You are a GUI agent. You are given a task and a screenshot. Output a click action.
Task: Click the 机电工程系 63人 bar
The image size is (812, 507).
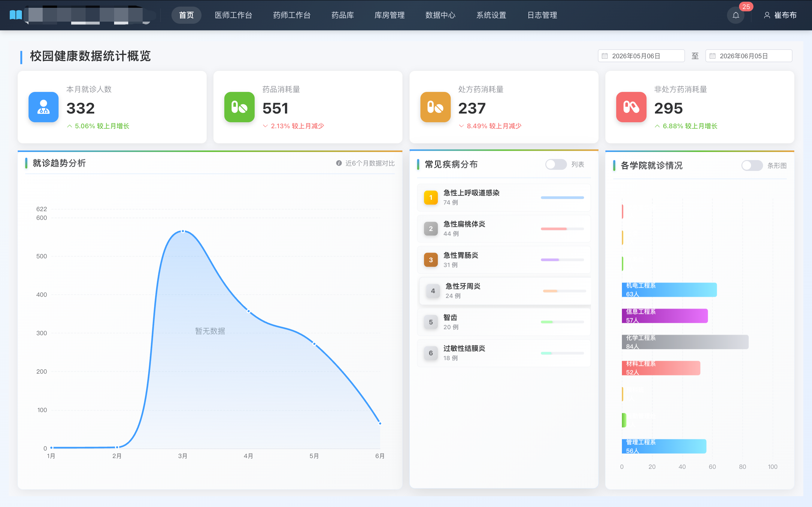pos(669,290)
